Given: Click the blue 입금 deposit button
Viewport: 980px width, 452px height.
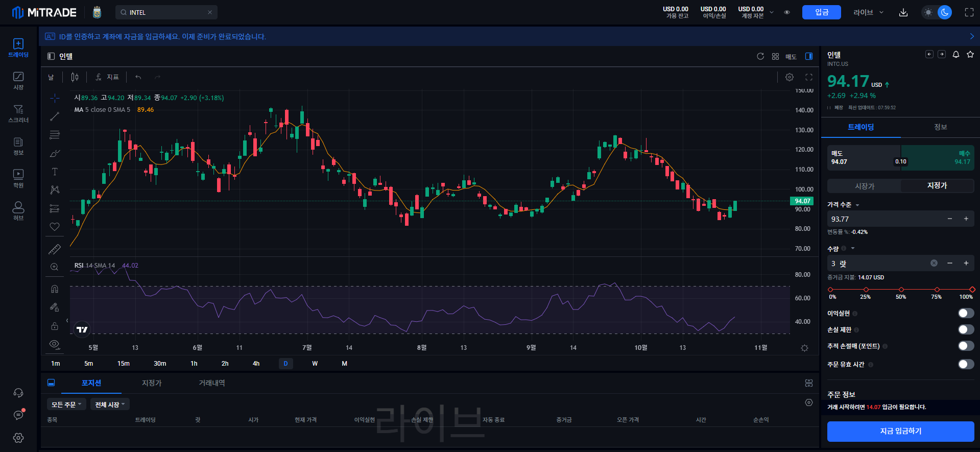Looking at the screenshot, I should 822,12.
